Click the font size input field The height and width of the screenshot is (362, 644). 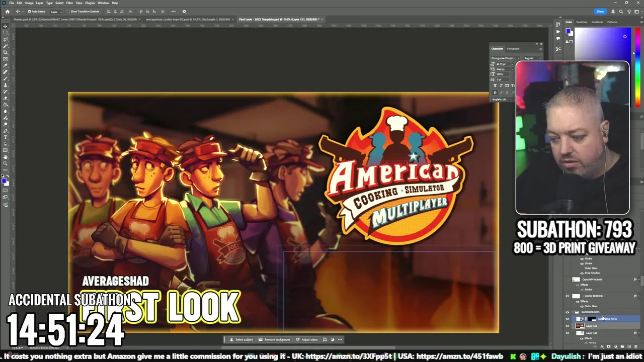pos(502,64)
